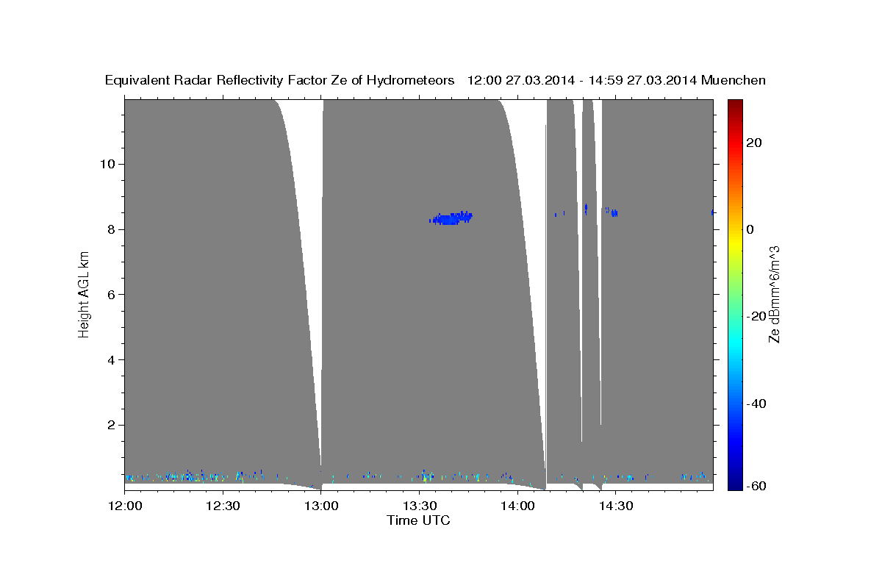Click the 12:30 time tick label
This screenshot has height=588, width=882.
(223, 506)
